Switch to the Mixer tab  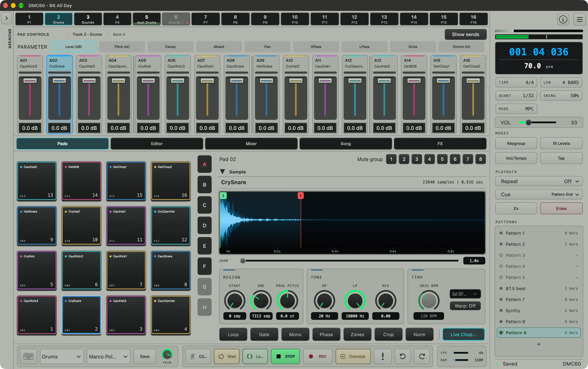[251, 143]
